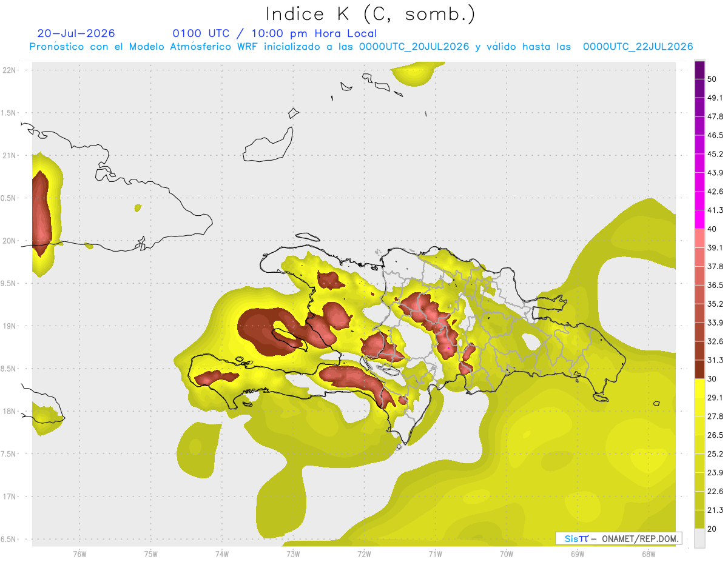The image size is (728, 562).
Task: Select the 18N latitude label
Action: point(10,411)
